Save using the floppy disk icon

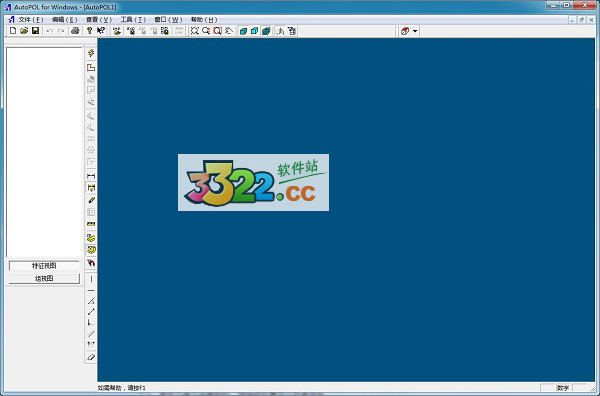pos(36,31)
